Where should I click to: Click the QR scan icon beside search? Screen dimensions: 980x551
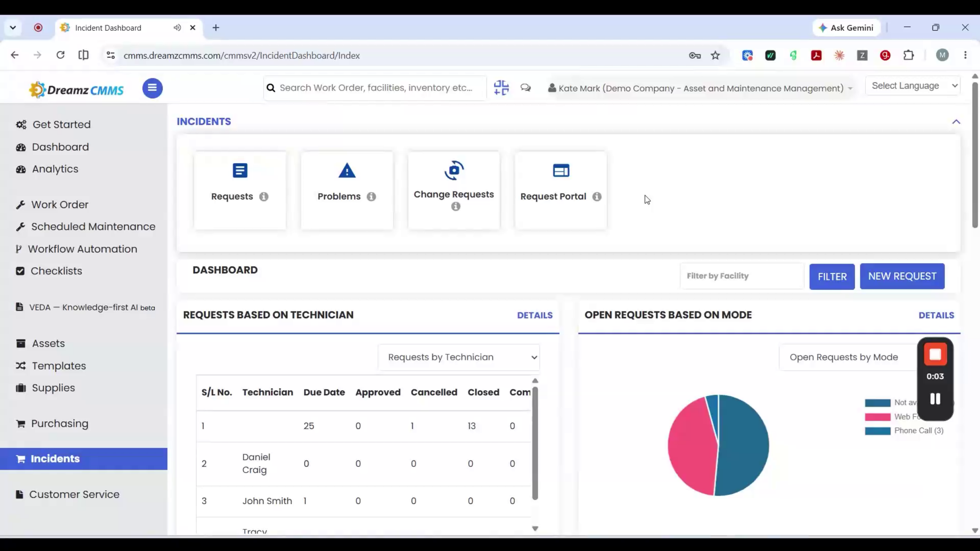[501, 88]
